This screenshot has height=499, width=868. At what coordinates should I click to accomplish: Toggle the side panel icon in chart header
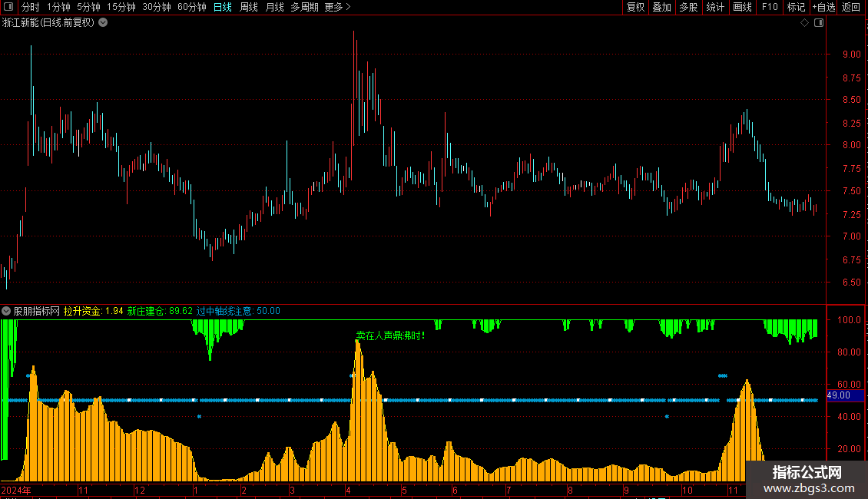(819, 23)
